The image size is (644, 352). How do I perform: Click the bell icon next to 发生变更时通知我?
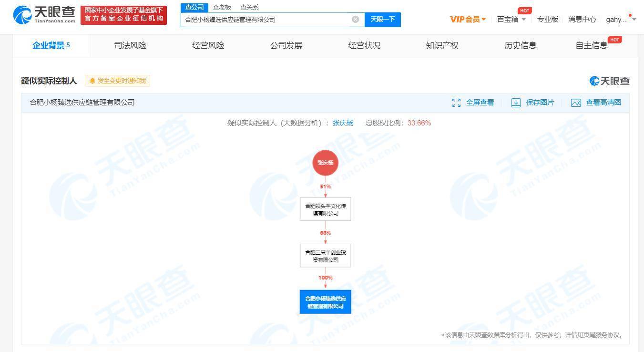92,81
